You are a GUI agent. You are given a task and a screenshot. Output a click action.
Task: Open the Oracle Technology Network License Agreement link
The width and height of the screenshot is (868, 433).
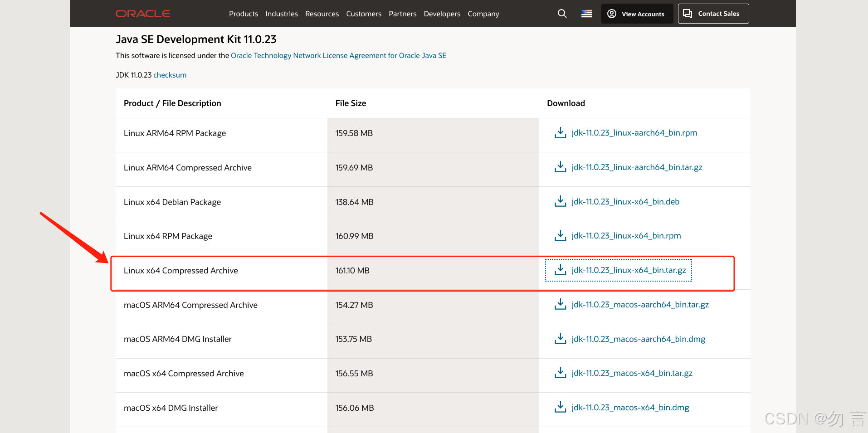pyautogui.click(x=339, y=55)
